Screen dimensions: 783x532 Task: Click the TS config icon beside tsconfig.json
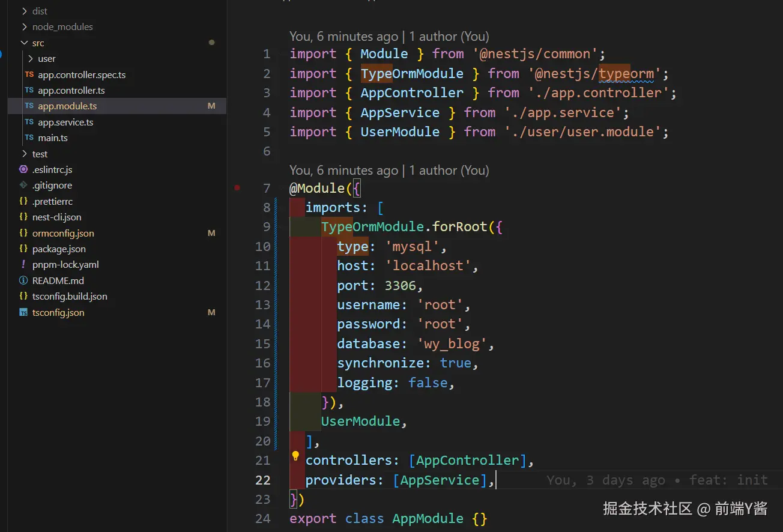point(23,313)
